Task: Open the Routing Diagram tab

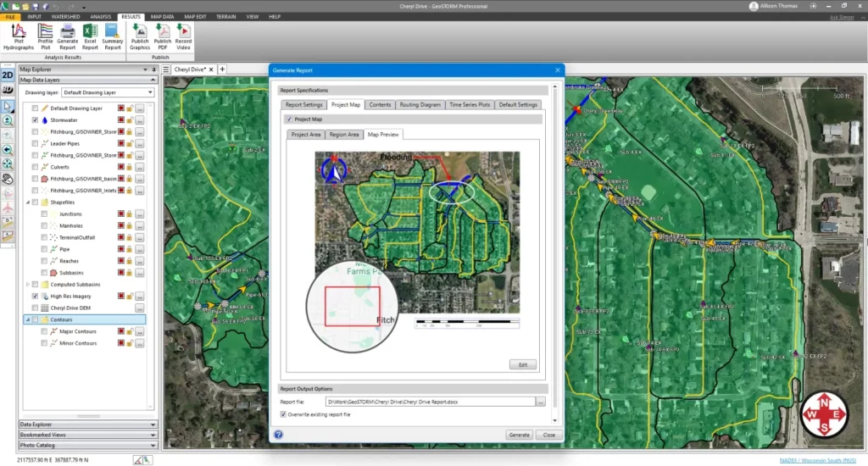Action: [x=420, y=104]
